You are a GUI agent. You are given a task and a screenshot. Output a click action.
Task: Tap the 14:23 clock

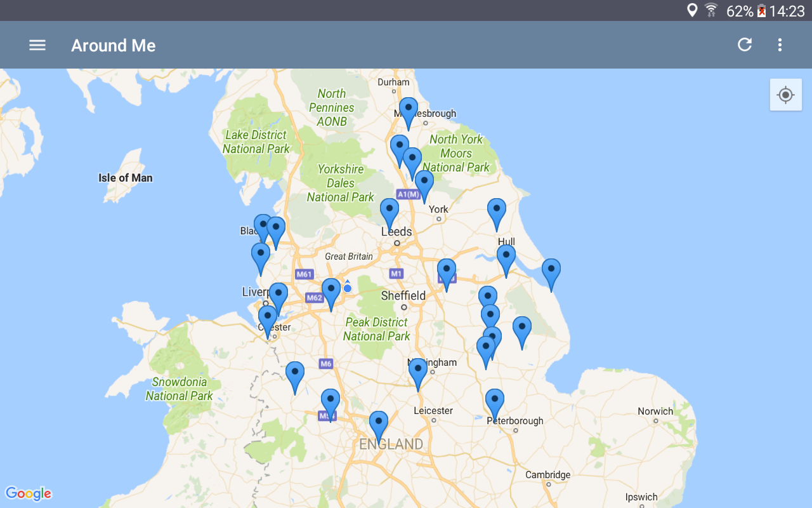tap(787, 11)
